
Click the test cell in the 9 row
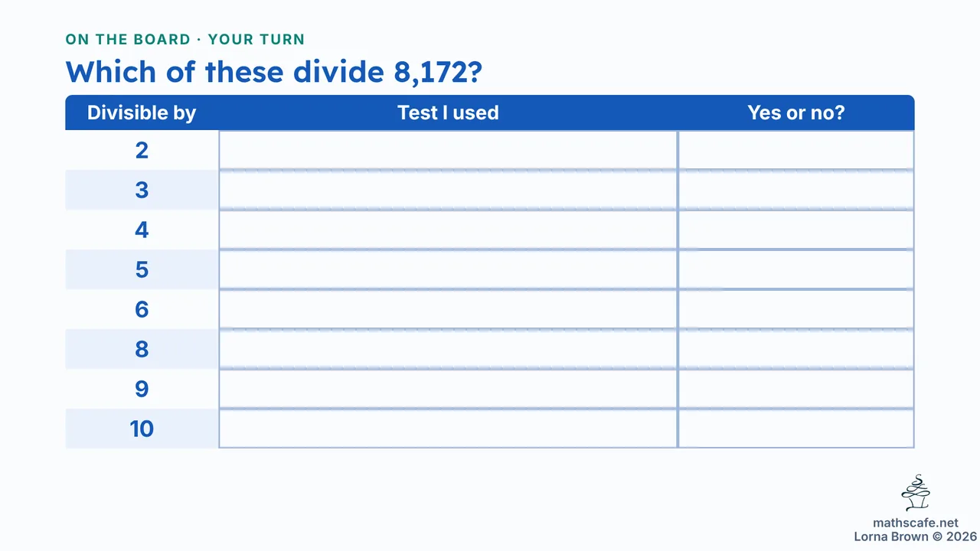click(x=448, y=389)
